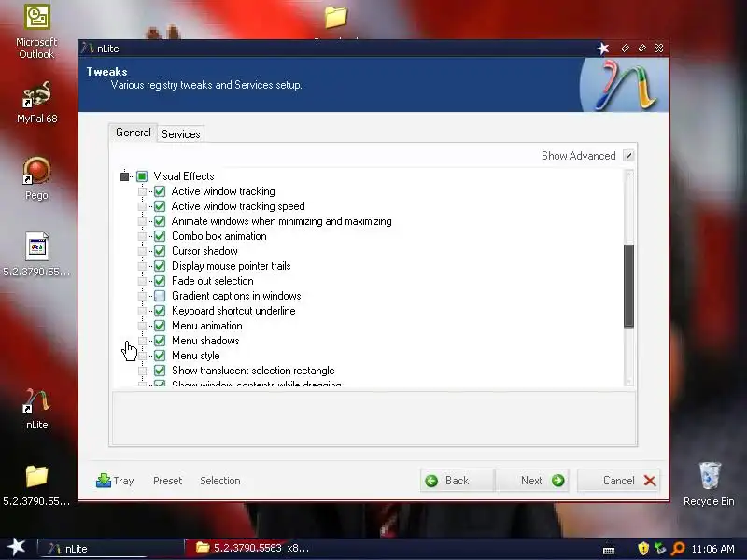Viewport: 747px width, 560px height.
Task: Expand the Active window tracking node
Action: pyautogui.click(x=142, y=191)
